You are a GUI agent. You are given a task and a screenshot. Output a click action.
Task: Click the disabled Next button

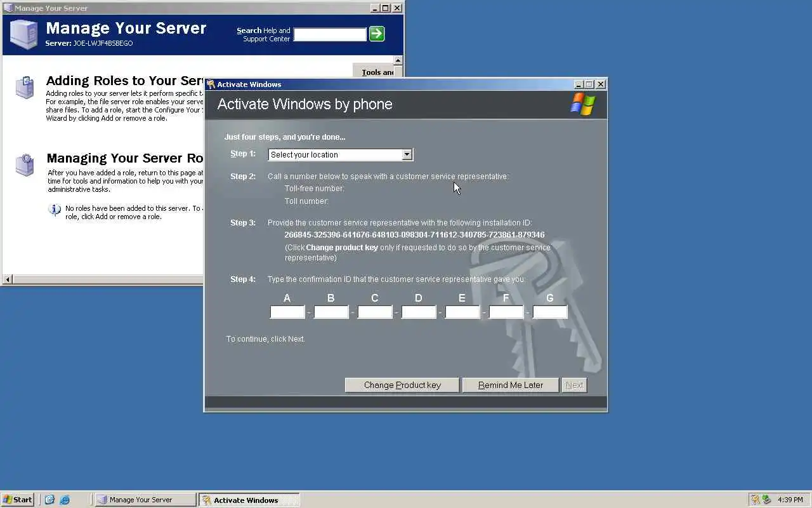coord(574,385)
